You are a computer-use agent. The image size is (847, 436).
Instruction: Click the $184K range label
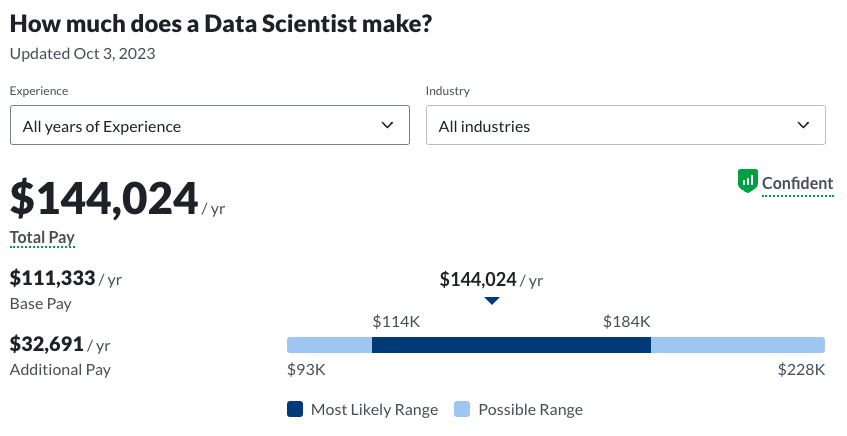pyautogui.click(x=627, y=322)
